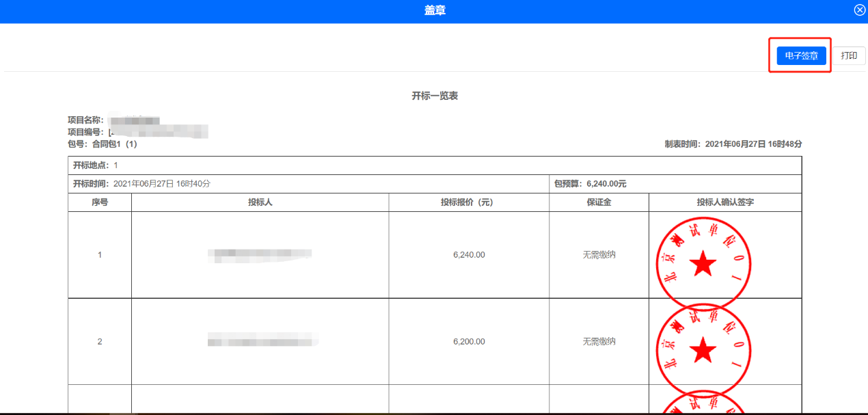Image resolution: width=868 pixels, height=415 pixels.
Task: Click the 开标一览表 heading
Action: coord(434,96)
